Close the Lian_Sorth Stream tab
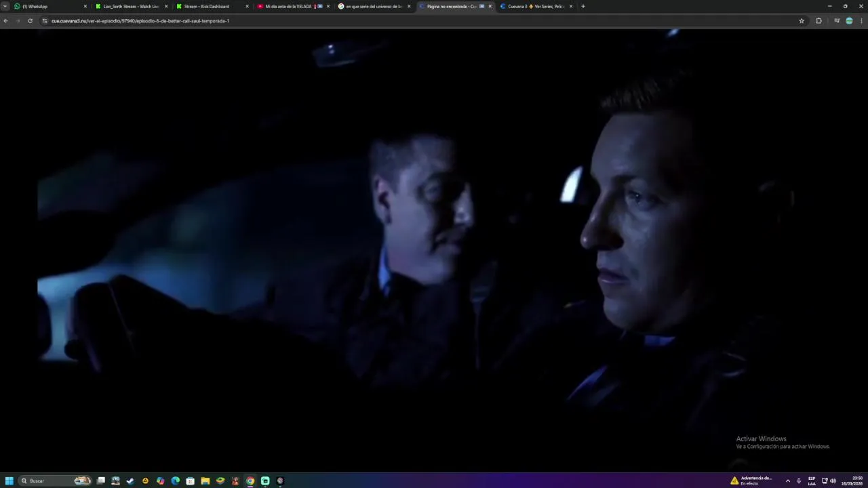 tap(166, 6)
